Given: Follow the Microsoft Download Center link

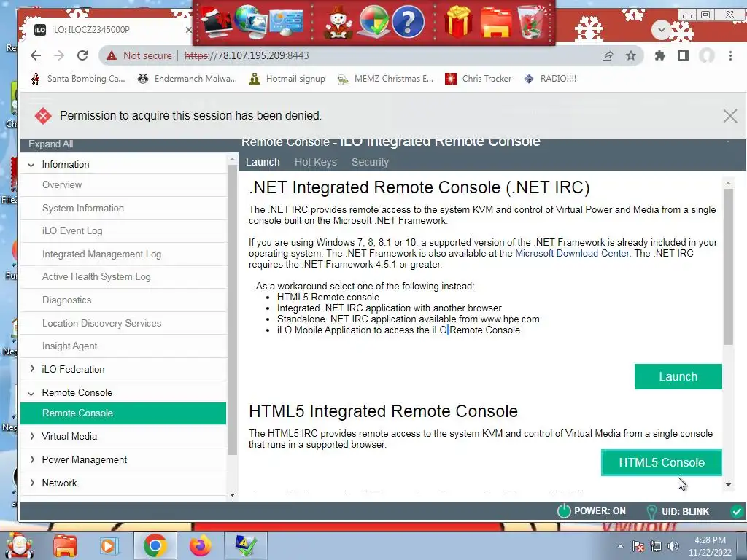Looking at the screenshot, I should [x=572, y=253].
